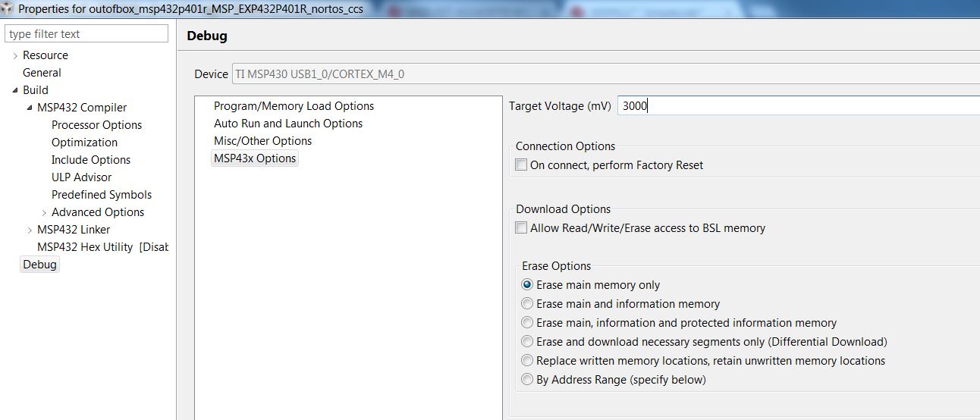Collapse the Build tree node
This screenshot has width=980, height=420.
[15, 90]
